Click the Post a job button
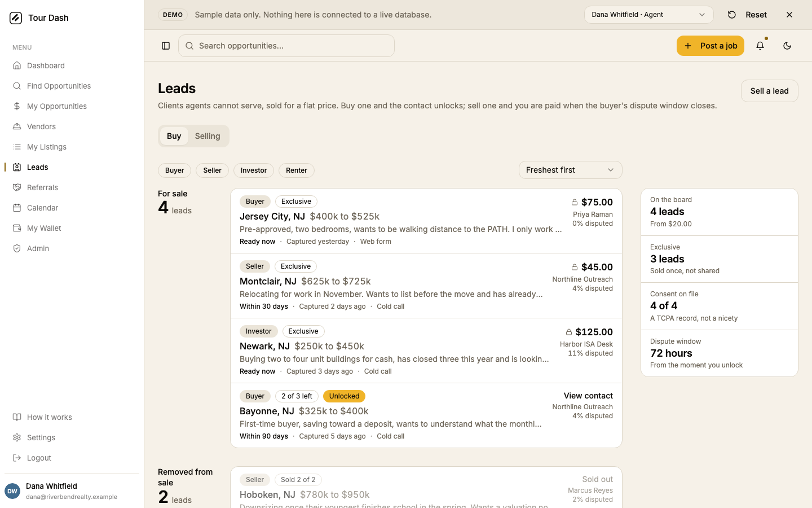Image resolution: width=812 pixels, height=508 pixels. [710, 46]
